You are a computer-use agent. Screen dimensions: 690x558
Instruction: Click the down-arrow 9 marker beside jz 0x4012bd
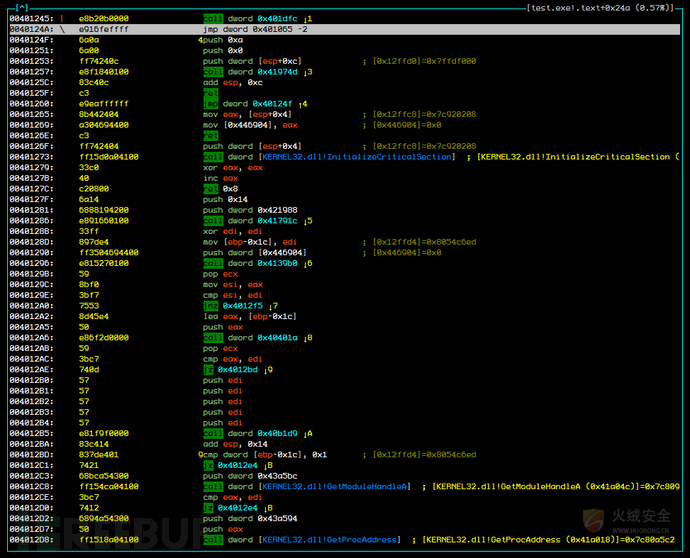(x=268, y=370)
